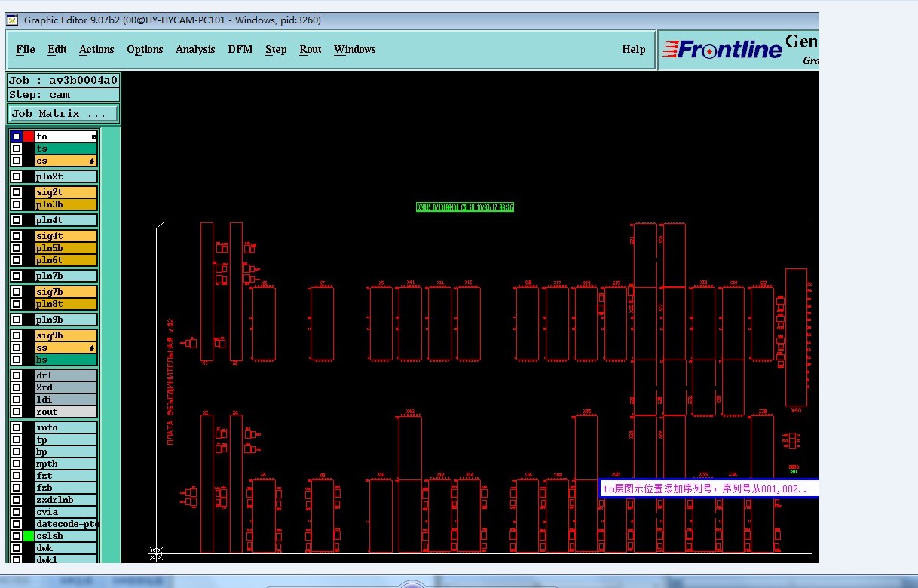Open the File menu
The height and width of the screenshot is (588, 918).
click(26, 50)
